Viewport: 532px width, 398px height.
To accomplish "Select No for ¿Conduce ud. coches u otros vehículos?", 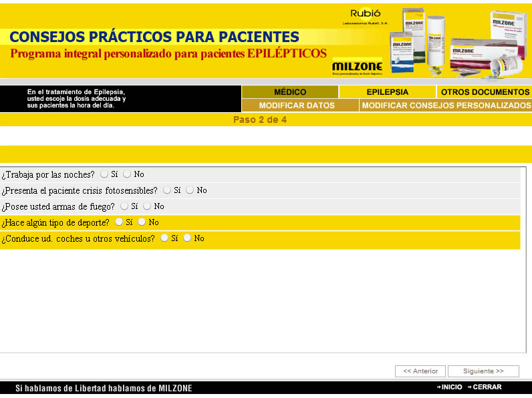I will 187,238.
